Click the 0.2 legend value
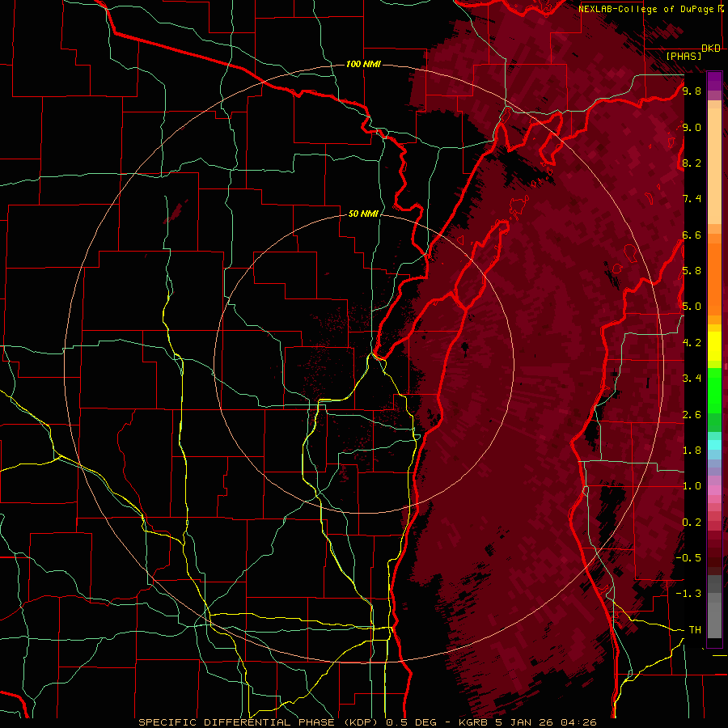Image resolution: width=728 pixels, height=728 pixels. pos(692,523)
